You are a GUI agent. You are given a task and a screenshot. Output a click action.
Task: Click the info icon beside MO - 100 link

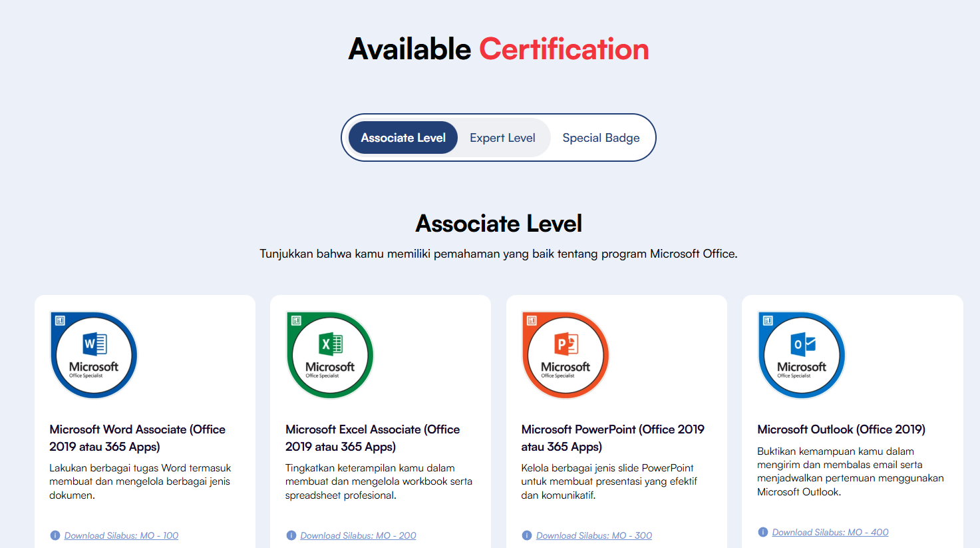(x=55, y=535)
